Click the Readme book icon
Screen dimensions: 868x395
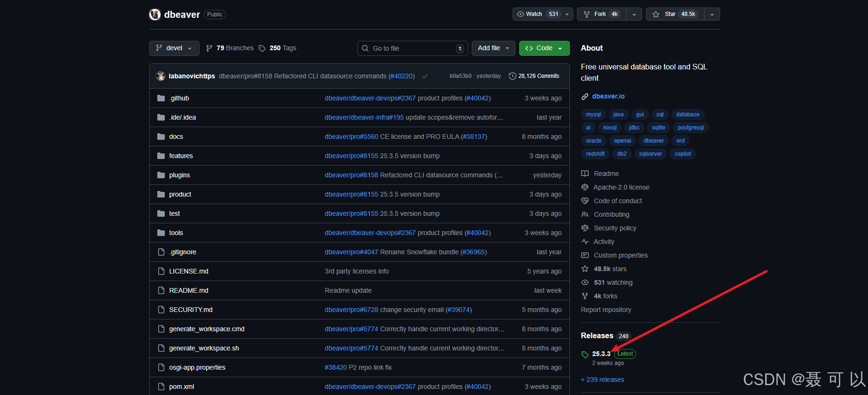[585, 174]
